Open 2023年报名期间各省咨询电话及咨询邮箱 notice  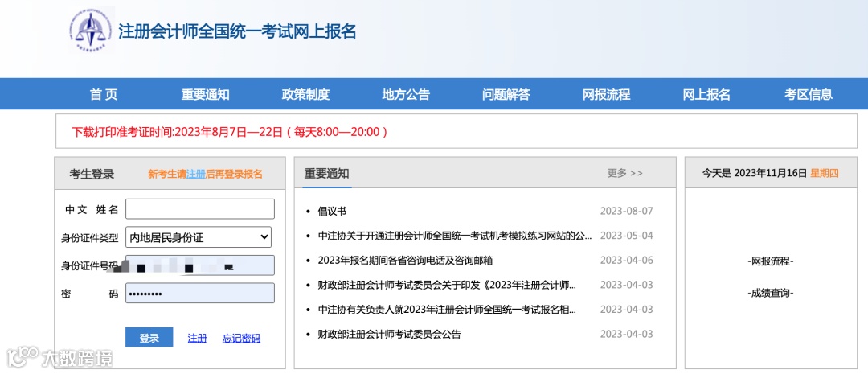coord(405,260)
